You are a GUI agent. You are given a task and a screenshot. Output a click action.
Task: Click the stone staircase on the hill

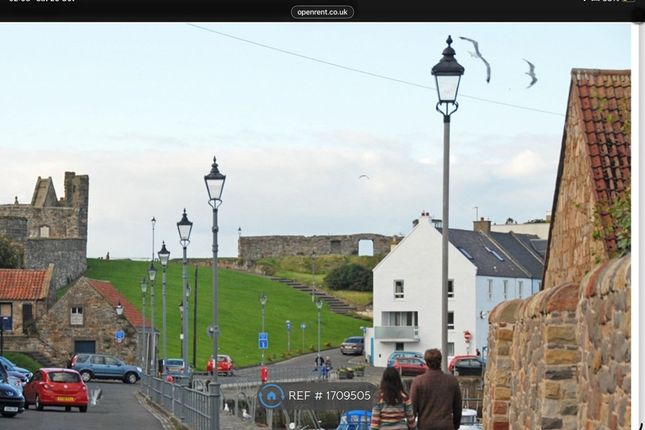320,293
